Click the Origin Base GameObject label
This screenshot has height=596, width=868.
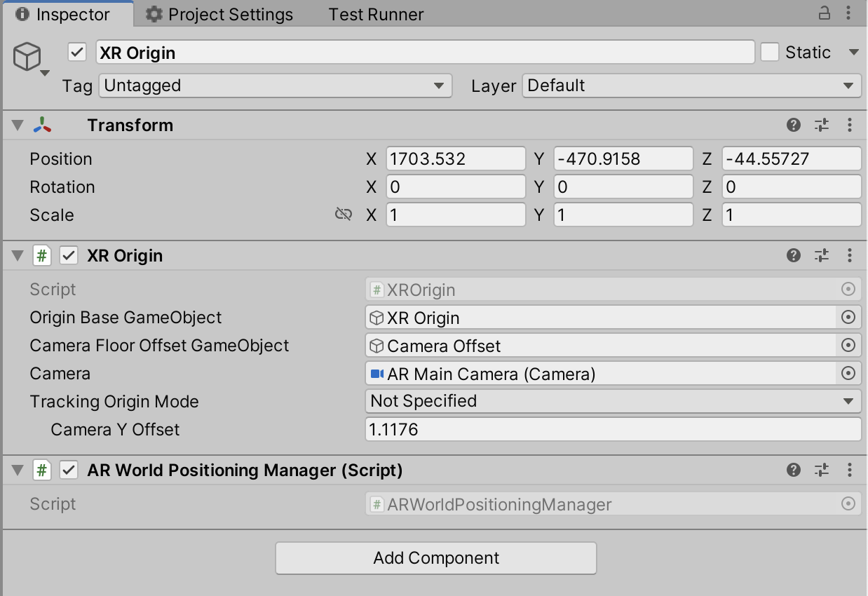click(126, 318)
